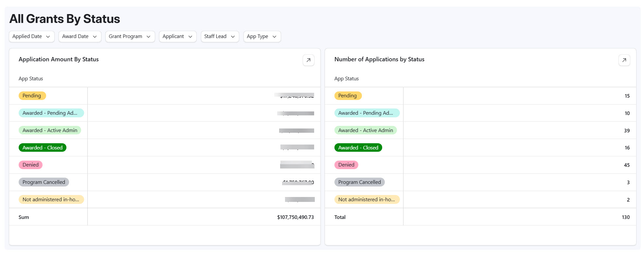Select Program Cancelled tag in Number table
The image size is (644, 255).
[359, 182]
